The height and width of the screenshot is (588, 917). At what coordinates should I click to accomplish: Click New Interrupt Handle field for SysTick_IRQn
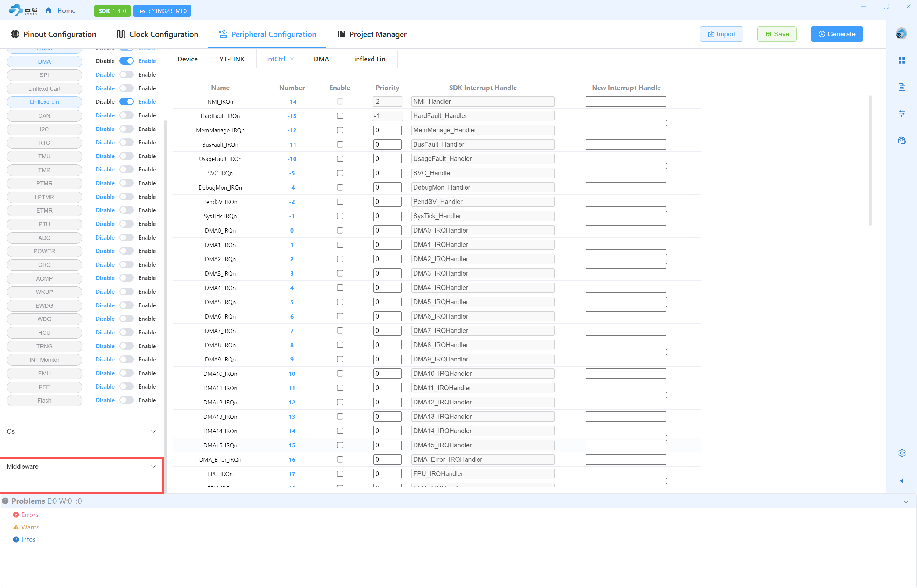(x=626, y=216)
